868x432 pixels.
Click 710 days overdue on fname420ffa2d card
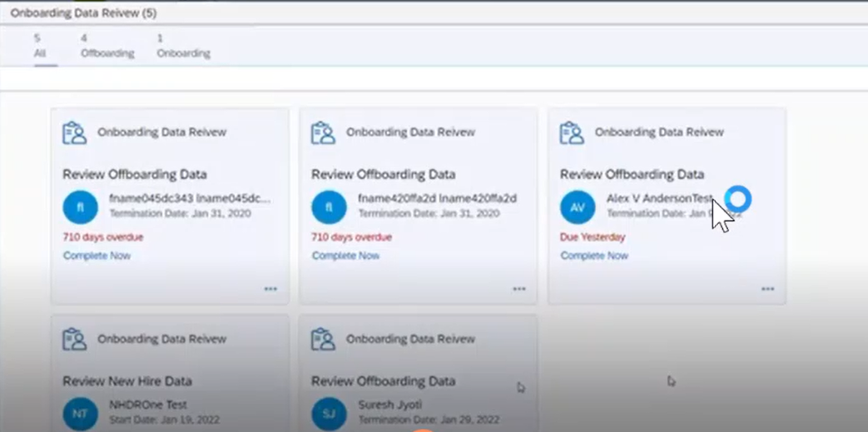point(351,237)
